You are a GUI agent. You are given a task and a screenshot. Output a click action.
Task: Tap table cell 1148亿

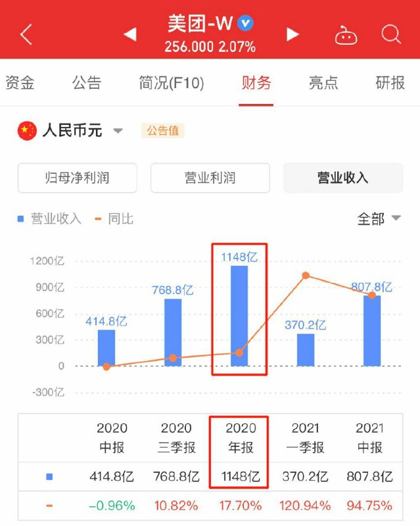[x=241, y=476]
